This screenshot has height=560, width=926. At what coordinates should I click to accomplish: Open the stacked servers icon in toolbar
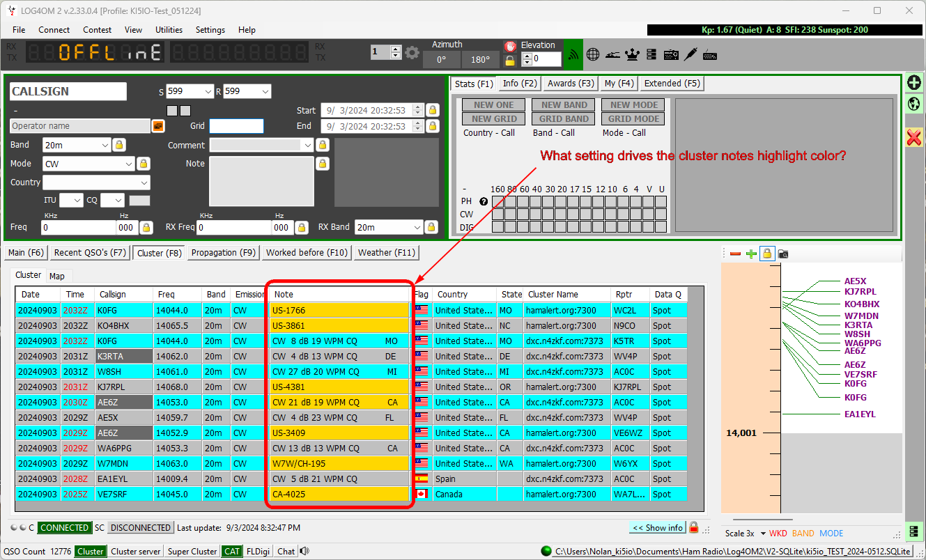651,54
